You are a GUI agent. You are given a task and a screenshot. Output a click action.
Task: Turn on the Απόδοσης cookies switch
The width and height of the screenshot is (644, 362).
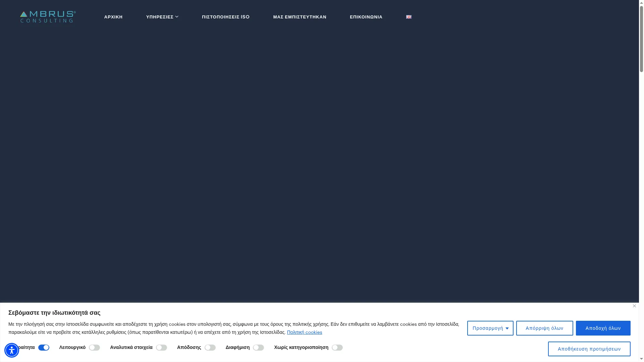[x=210, y=348]
